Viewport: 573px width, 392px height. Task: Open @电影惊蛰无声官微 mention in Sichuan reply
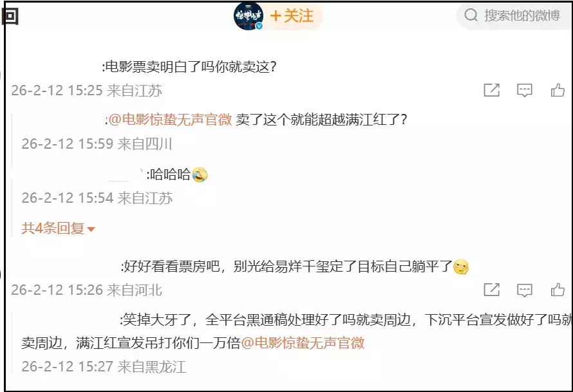pyautogui.click(x=171, y=120)
